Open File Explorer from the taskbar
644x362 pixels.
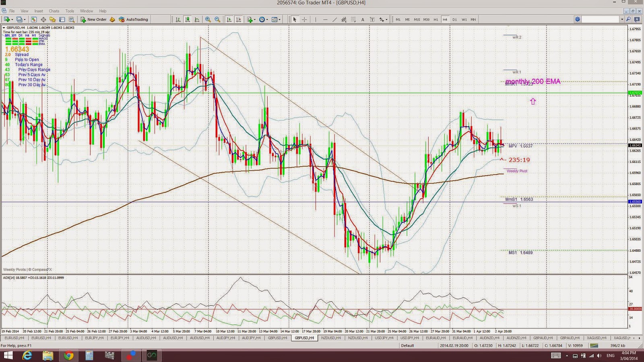point(48,355)
